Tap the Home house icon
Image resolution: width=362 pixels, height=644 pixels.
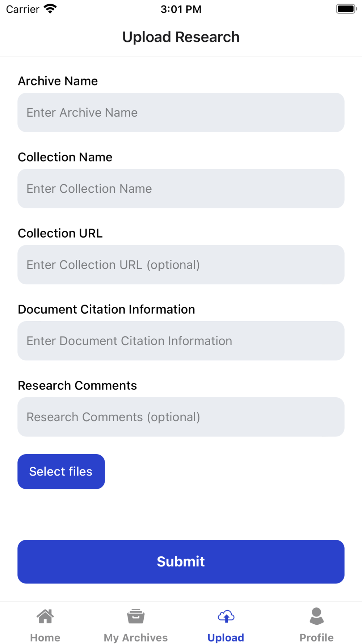pyautogui.click(x=45, y=616)
